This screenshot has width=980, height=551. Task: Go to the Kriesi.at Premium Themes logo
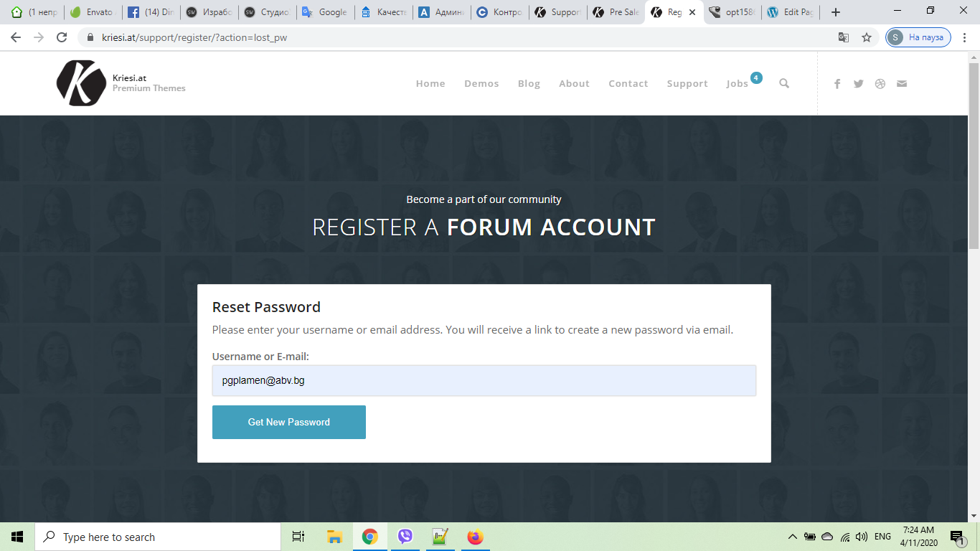coord(121,83)
